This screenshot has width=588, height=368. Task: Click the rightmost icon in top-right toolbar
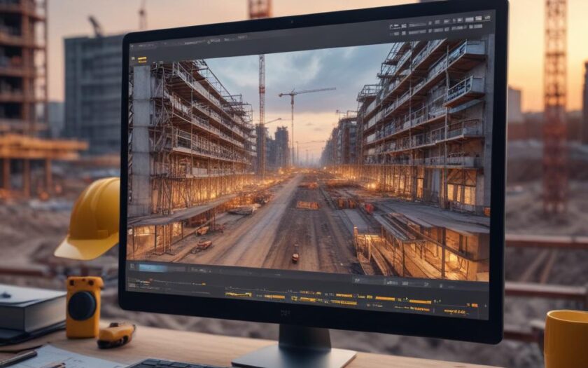coord(486,18)
